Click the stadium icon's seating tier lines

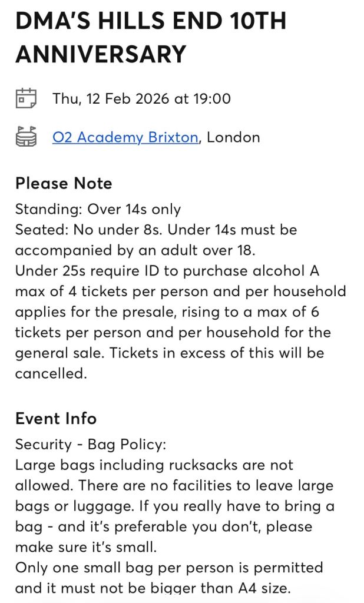pyautogui.click(x=26, y=138)
